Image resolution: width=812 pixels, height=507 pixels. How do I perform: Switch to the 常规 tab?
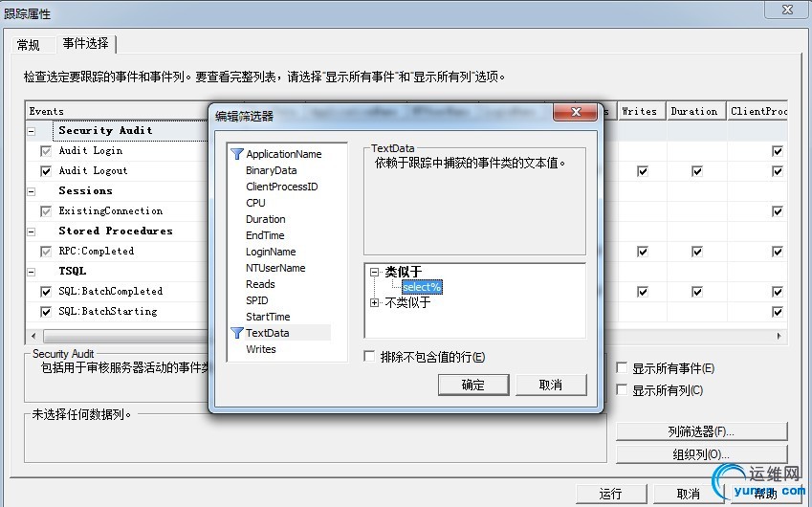(28, 45)
